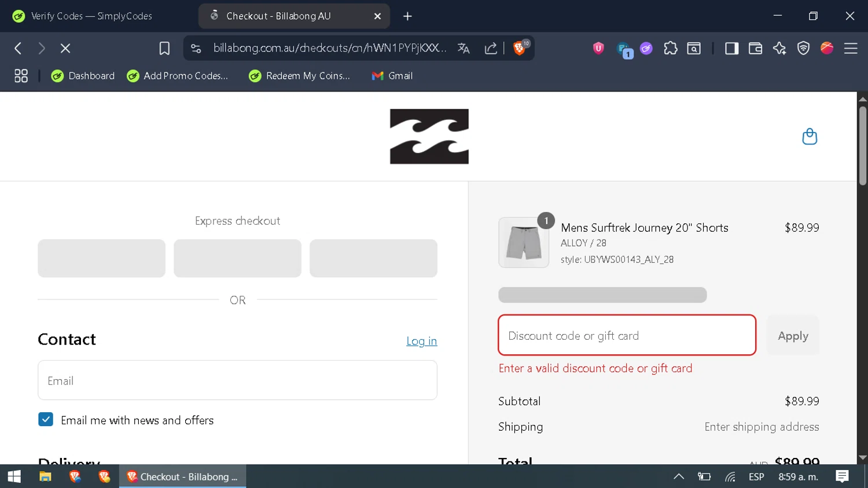Open Brave Shields lion icon
Viewport: 868px width, 488px height.
520,48
